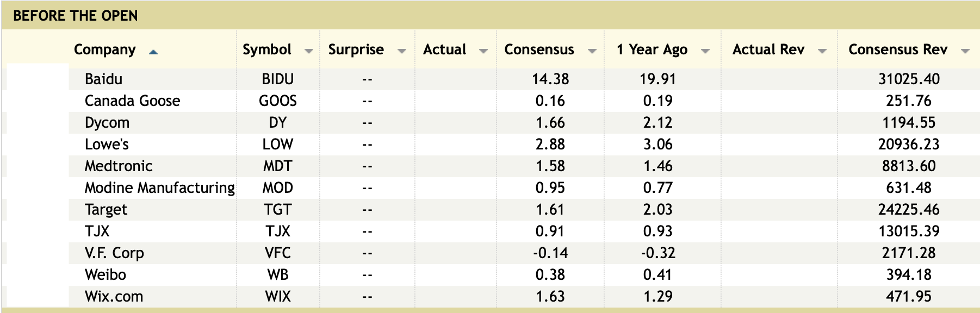Click sort arrow beside Consensus Rev

point(965,51)
